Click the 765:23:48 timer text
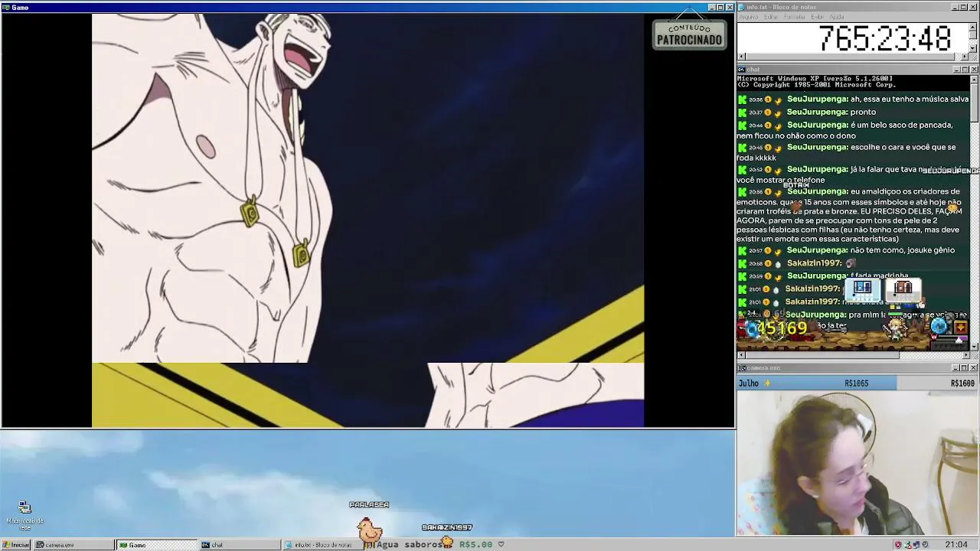Image resolution: width=980 pixels, height=551 pixels. coord(885,38)
